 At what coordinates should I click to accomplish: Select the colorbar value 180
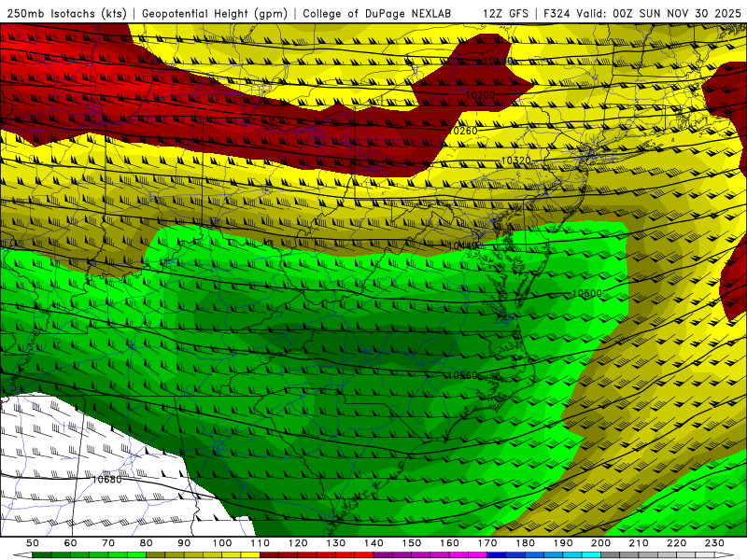(x=525, y=543)
